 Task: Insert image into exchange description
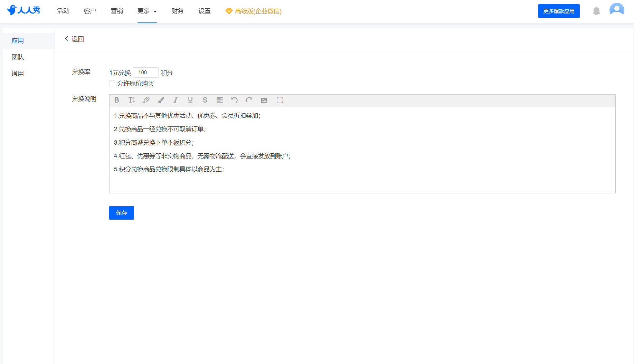click(264, 100)
